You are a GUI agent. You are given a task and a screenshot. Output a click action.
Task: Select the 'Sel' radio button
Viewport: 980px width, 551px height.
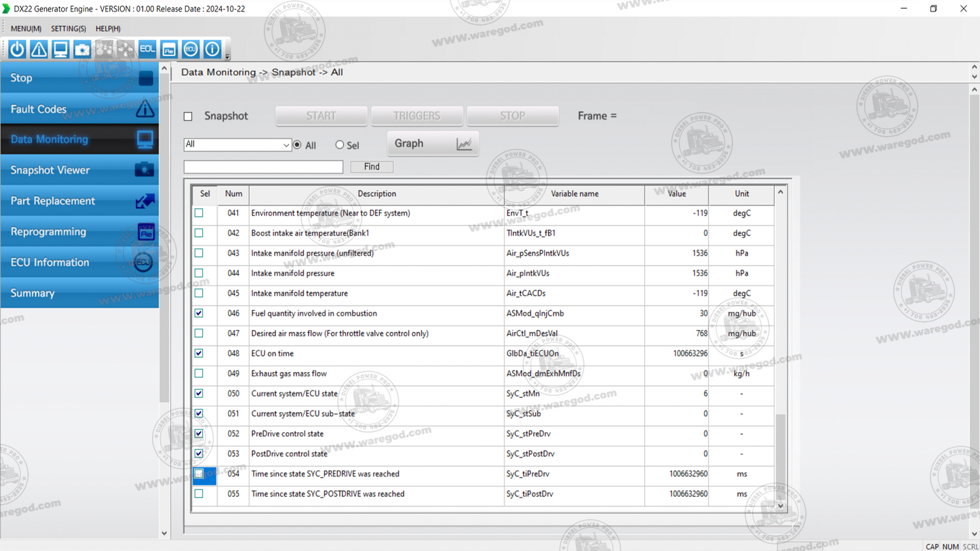point(339,144)
